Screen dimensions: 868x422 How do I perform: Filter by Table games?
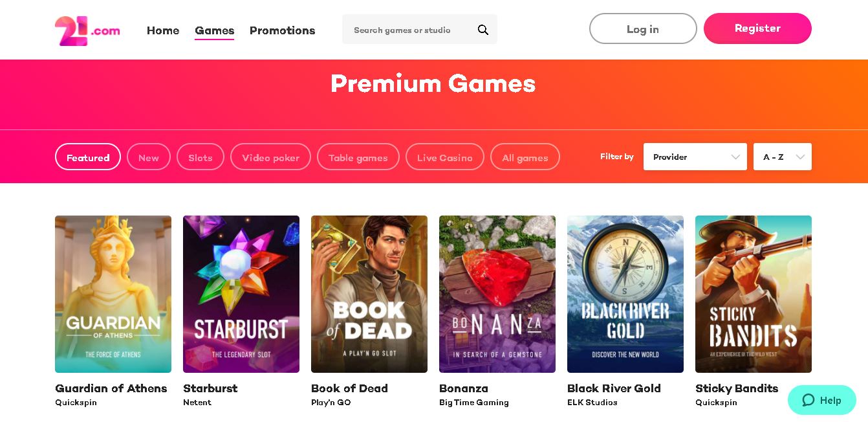click(358, 157)
